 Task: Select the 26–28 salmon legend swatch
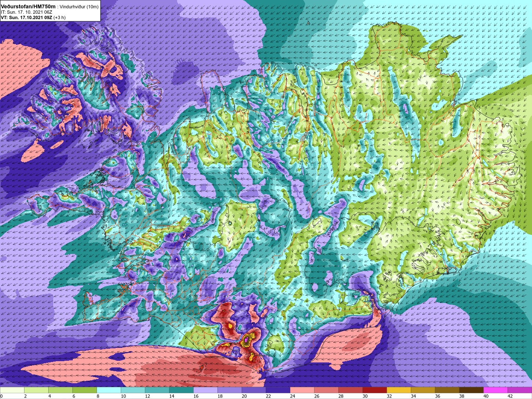tap(326, 390)
